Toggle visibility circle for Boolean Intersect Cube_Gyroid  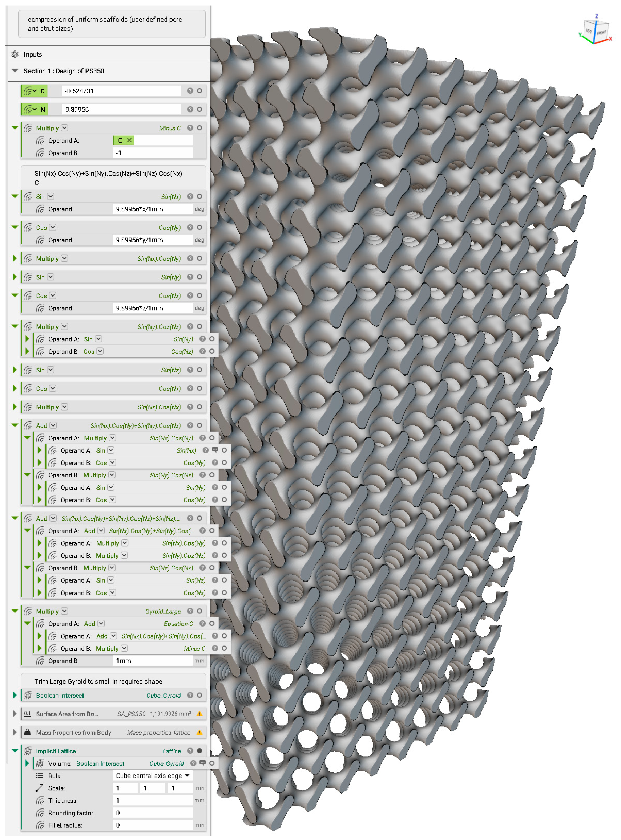200,695
